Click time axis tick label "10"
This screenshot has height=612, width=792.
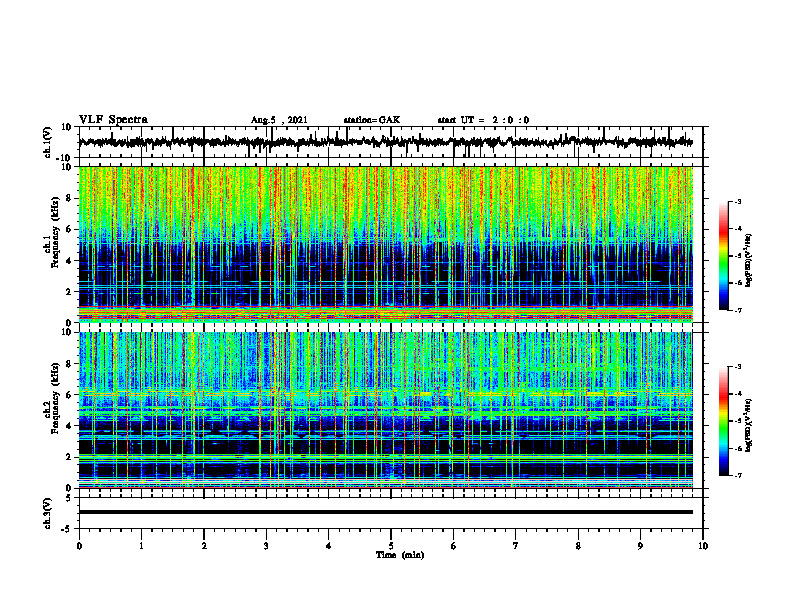pyautogui.click(x=703, y=546)
